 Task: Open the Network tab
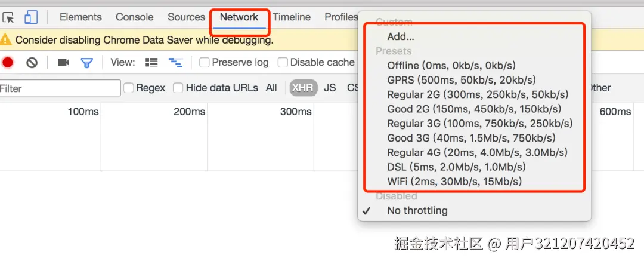point(239,17)
